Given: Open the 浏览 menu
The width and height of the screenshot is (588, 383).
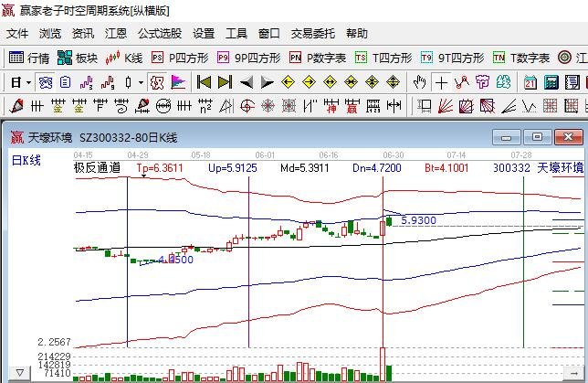Looking at the screenshot, I should coord(50,34).
